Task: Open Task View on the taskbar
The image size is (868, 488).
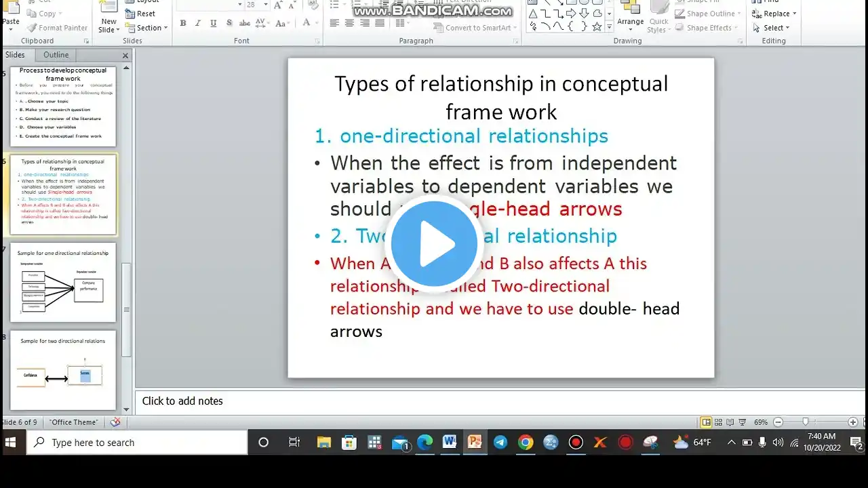Action: coord(294,443)
